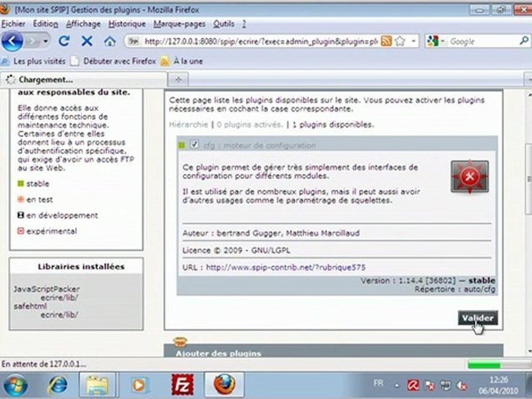Image resolution: width=532 pixels, height=399 pixels.
Task: Open the spip-contrib.net rubrique575 URL
Action: click(x=286, y=267)
